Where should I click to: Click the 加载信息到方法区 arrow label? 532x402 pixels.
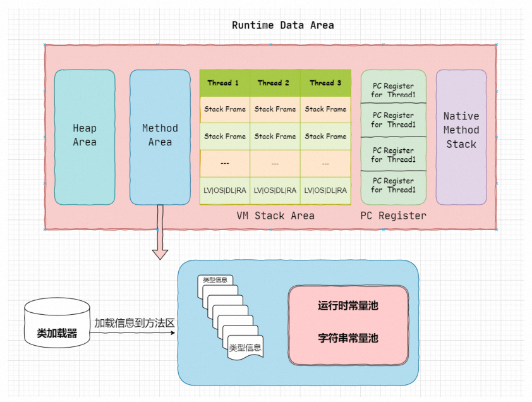(x=135, y=323)
